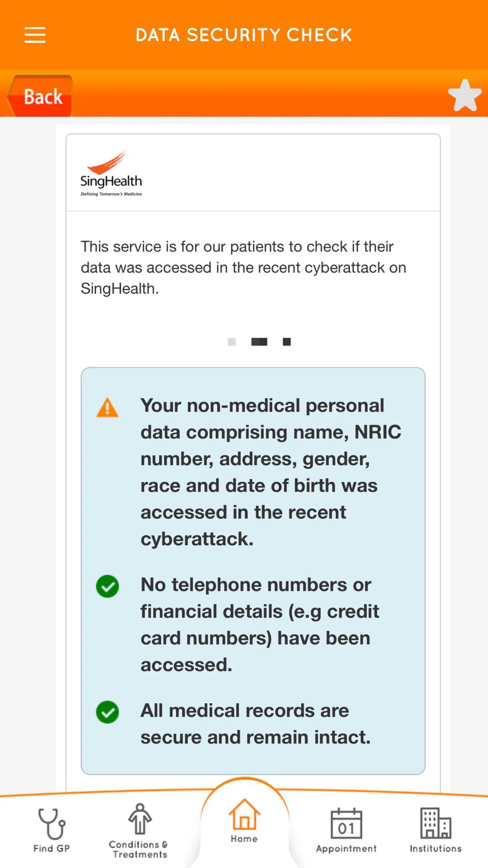Tap the Back button
Viewport: 488px width, 868px height.
(41, 97)
